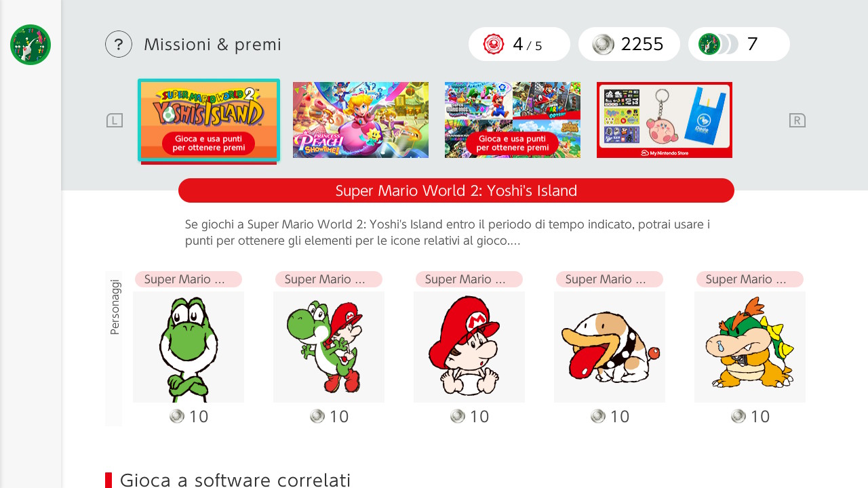View the platinum points balance 2255
The height and width of the screenshot is (488, 868).
(629, 44)
